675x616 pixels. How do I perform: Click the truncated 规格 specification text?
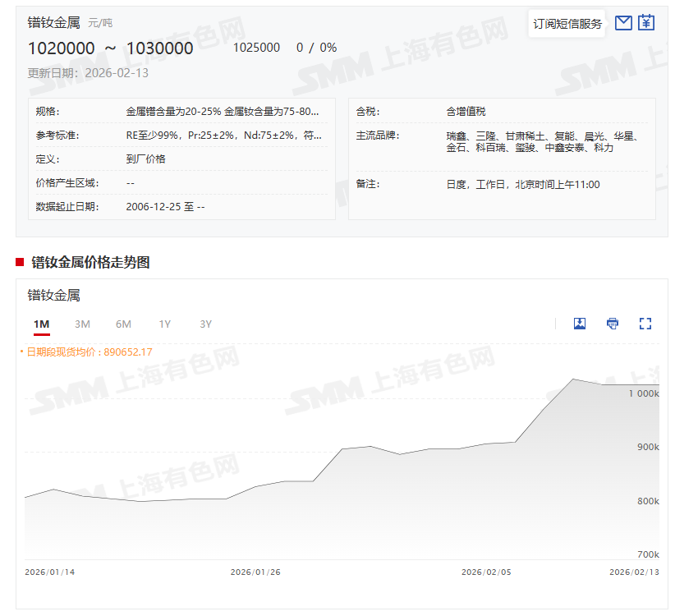click(x=223, y=112)
